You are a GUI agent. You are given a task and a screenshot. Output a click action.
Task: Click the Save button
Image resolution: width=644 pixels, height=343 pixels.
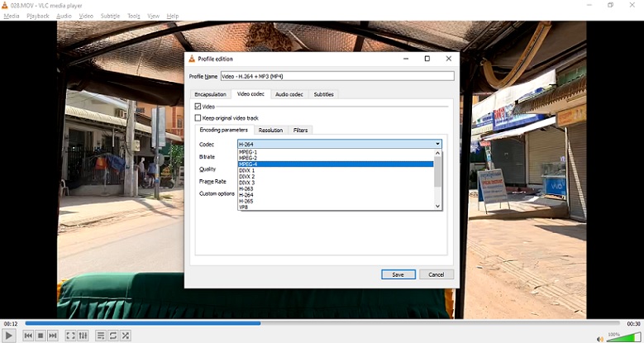click(x=398, y=274)
